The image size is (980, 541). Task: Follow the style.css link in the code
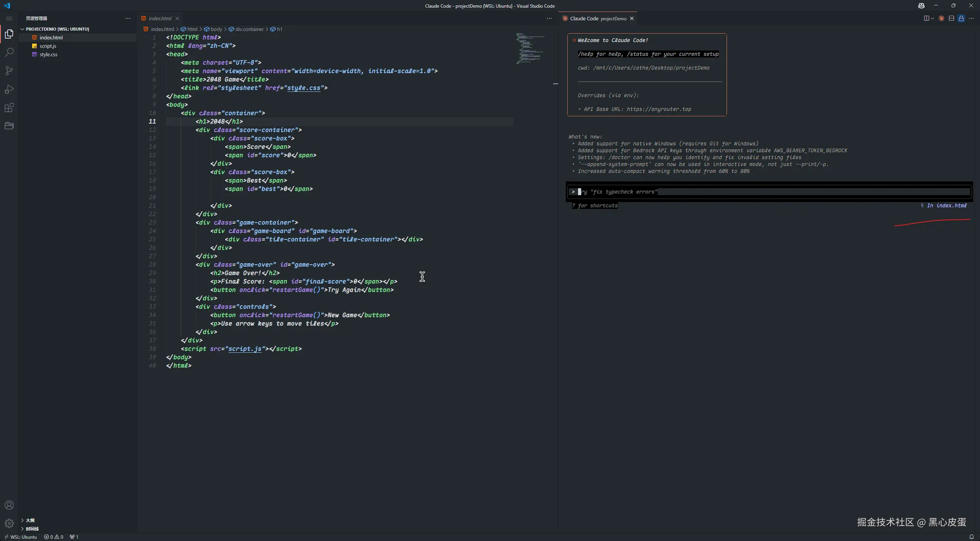[x=304, y=88]
